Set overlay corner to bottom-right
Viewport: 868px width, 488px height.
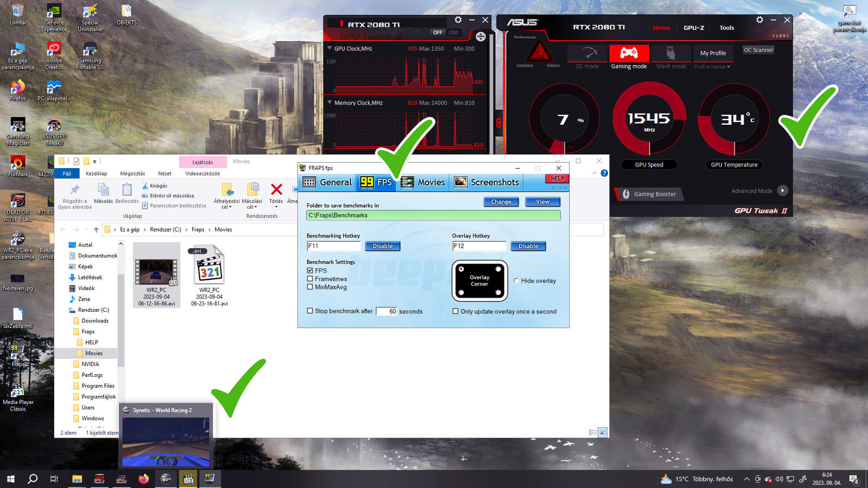click(497, 293)
